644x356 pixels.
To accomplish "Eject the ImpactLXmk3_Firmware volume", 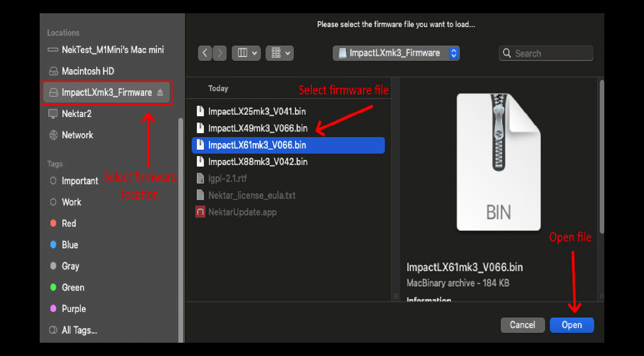I will (160, 93).
